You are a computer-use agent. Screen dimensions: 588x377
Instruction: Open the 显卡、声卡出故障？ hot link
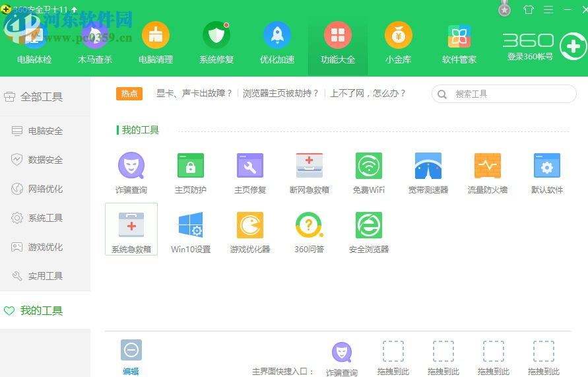click(194, 93)
